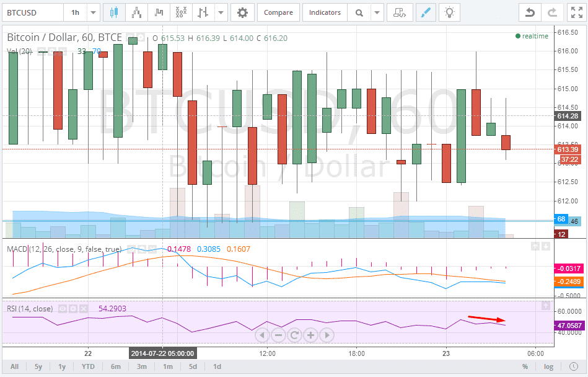Enter fullscreen chart mode
588x377 pixels.
(575, 12)
